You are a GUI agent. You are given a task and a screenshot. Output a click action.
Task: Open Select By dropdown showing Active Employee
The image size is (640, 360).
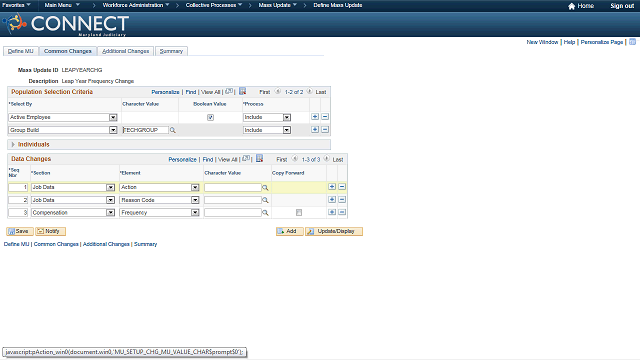pyautogui.click(x=63, y=118)
